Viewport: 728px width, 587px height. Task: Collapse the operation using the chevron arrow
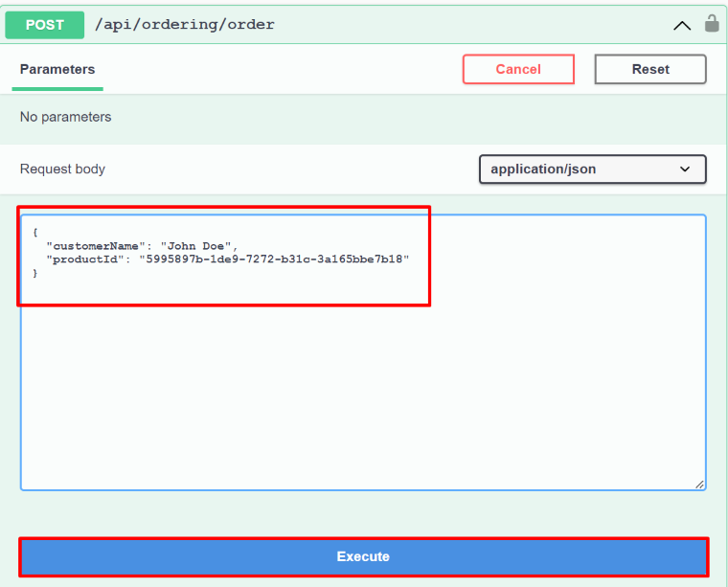[x=682, y=26]
